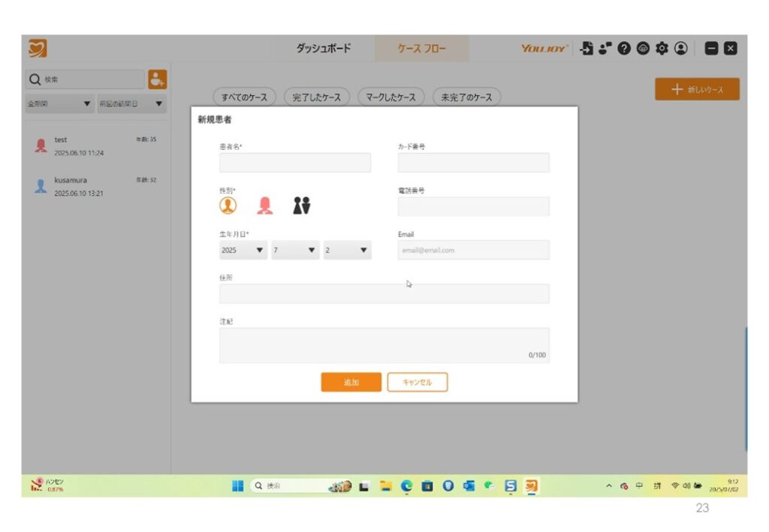Expand the birth day dropdown showing 2
This screenshot has width=769, height=532.
[347, 250]
